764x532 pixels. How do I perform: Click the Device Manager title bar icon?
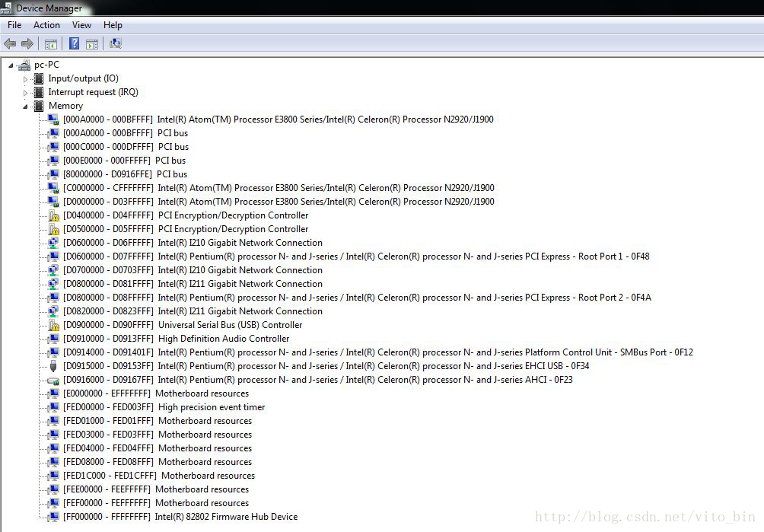click(x=6, y=8)
